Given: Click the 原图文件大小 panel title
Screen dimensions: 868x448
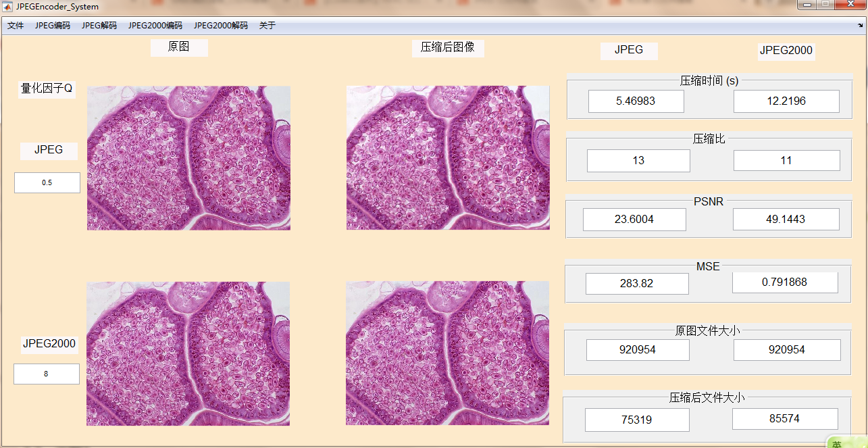Looking at the screenshot, I should click(708, 331).
